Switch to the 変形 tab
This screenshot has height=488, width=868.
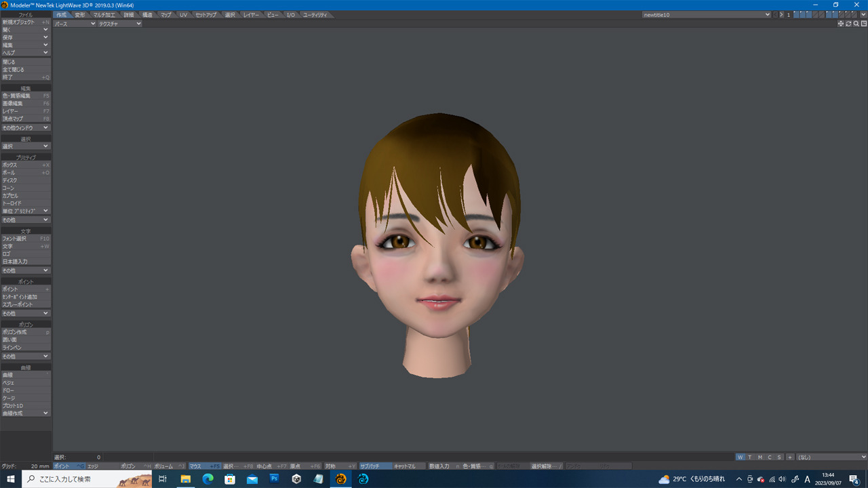click(x=80, y=14)
